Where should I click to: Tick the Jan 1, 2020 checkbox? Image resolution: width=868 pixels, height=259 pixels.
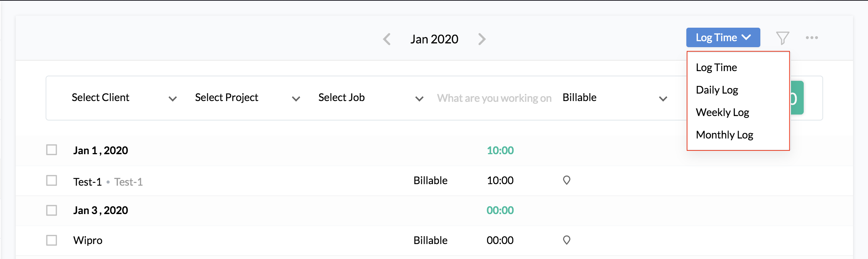point(52,150)
